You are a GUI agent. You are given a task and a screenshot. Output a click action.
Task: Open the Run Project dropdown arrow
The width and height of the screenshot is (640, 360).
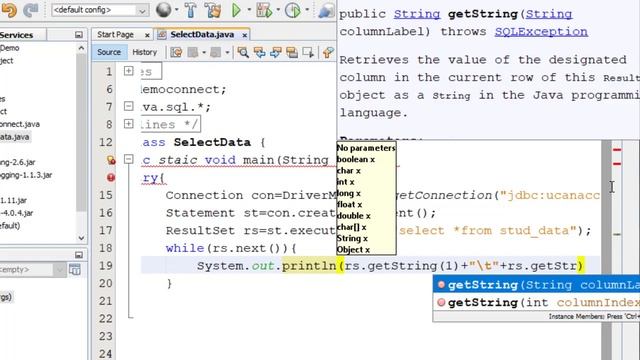click(x=249, y=10)
